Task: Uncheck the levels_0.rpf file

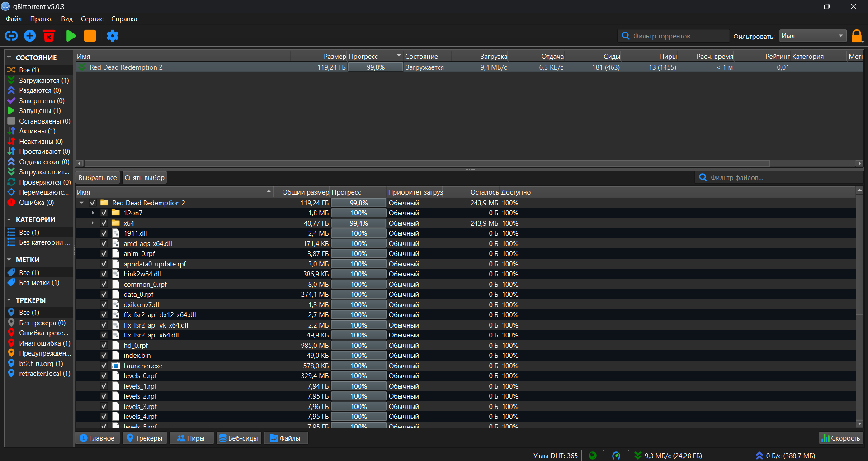Action: coord(104,376)
